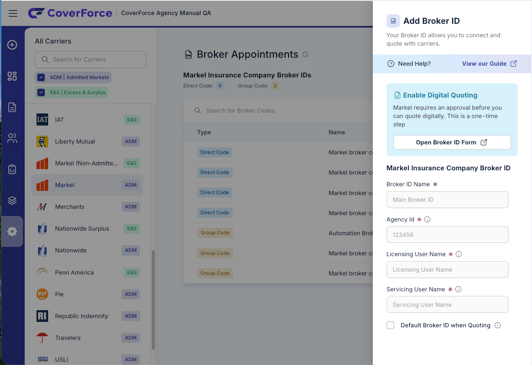Click the first Direct Code row tag

click(215, 152)
